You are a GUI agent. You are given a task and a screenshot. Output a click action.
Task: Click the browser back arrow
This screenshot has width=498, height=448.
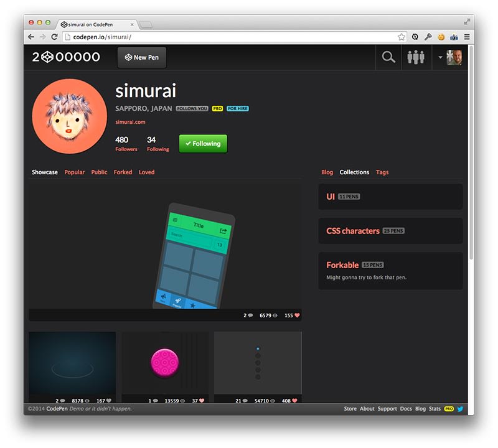tap(31, 36)
